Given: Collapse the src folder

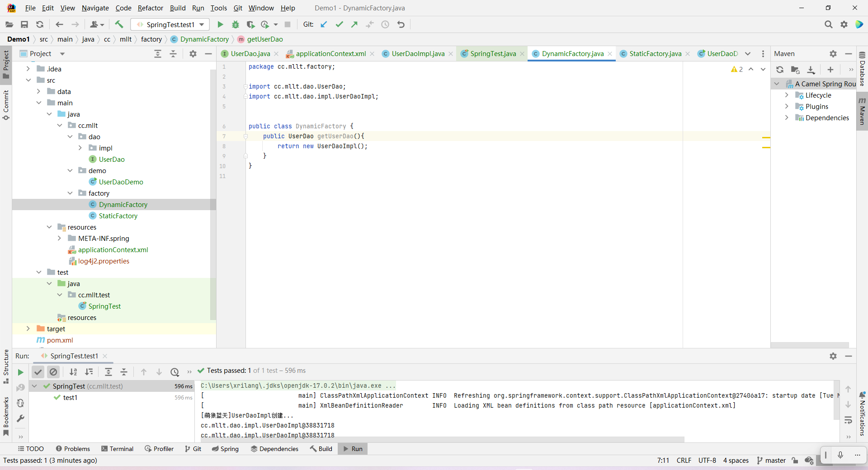Looking at the screenshot, I should (28, 80).
